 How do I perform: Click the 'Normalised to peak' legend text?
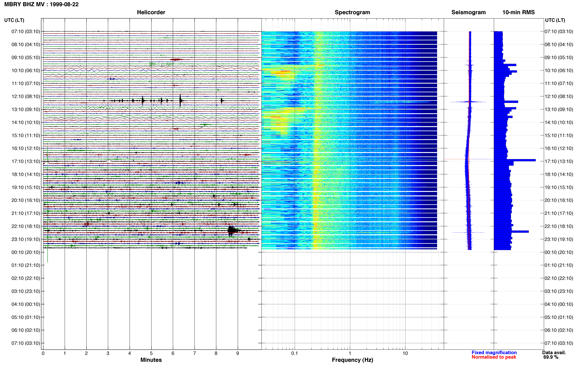pyautogui.click(x=494, y=357)
